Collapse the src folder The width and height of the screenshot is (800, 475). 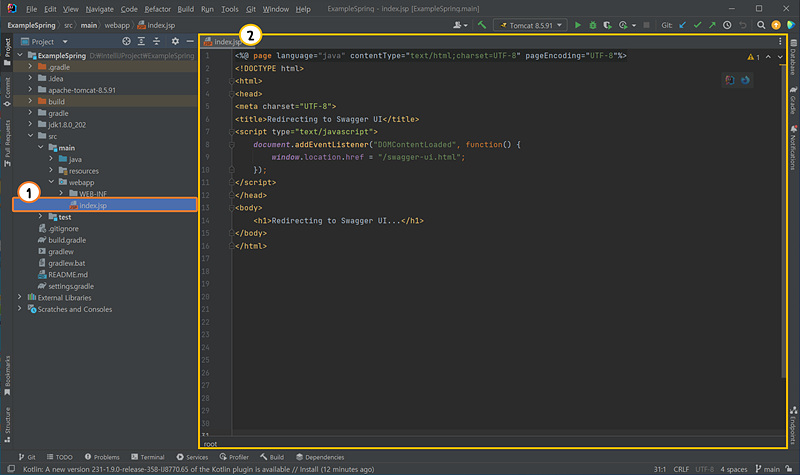(x=30, y=136)
